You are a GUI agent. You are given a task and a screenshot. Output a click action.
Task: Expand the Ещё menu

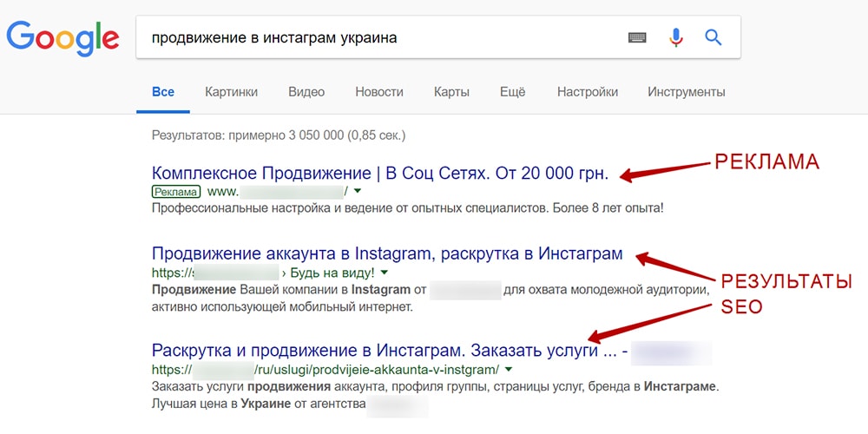click(513, 92)
